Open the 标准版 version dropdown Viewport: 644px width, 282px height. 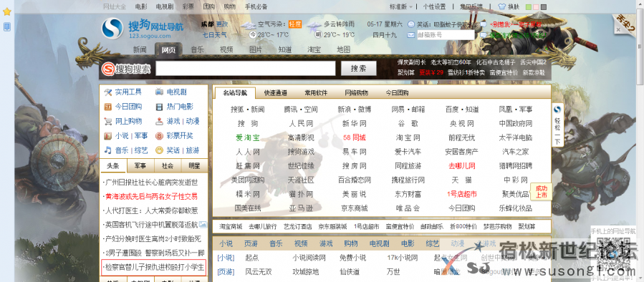[401, 6]
